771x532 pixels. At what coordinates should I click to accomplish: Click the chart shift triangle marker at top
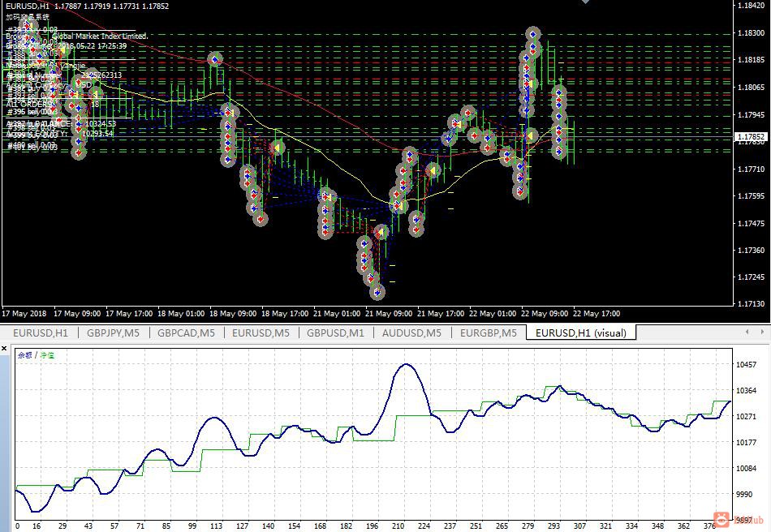(x=585, y=2)
